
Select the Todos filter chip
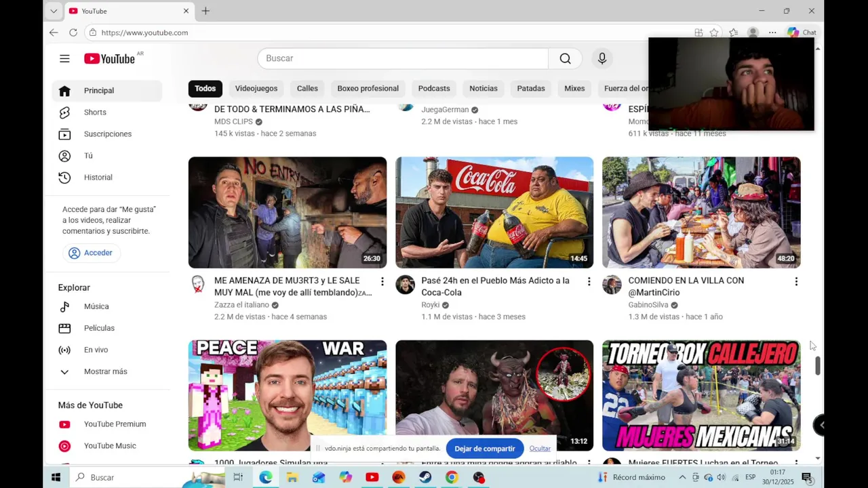point(205,88)
